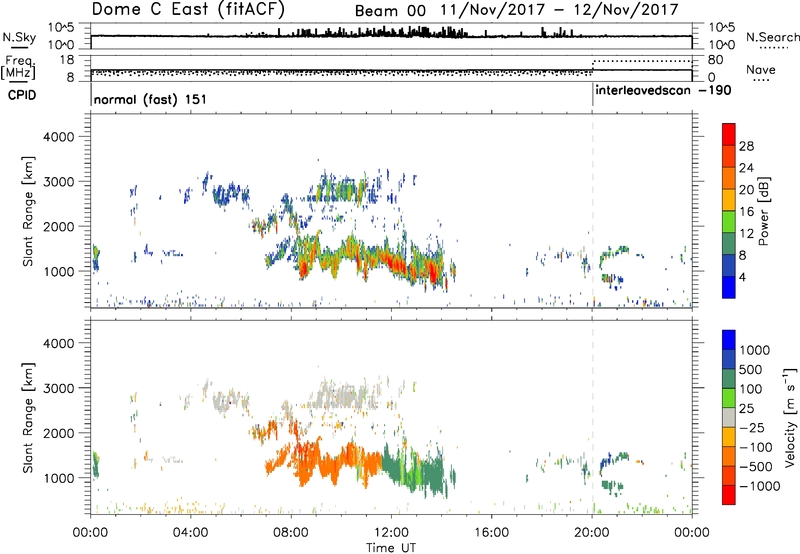Click the '12:00' time axis label
The height and width of the screenshot is (554, 800).
391,533
